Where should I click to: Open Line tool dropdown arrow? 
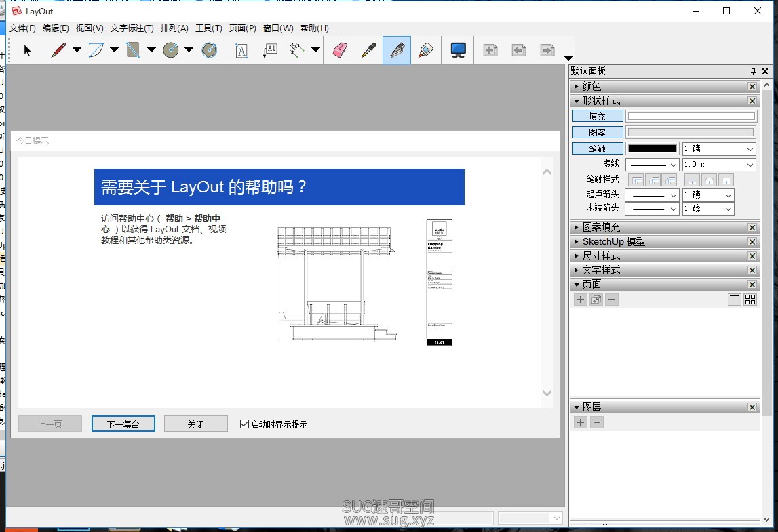pos(77,49)
